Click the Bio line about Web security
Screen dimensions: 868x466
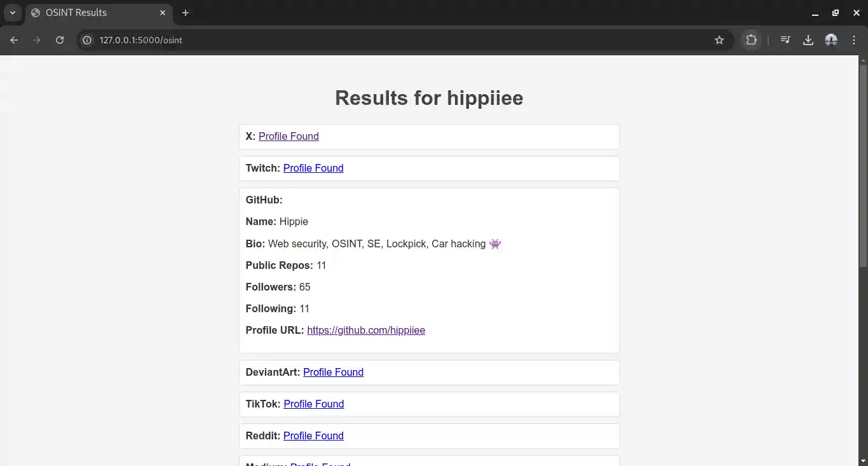pyautogui.click(x=374, y=243)
